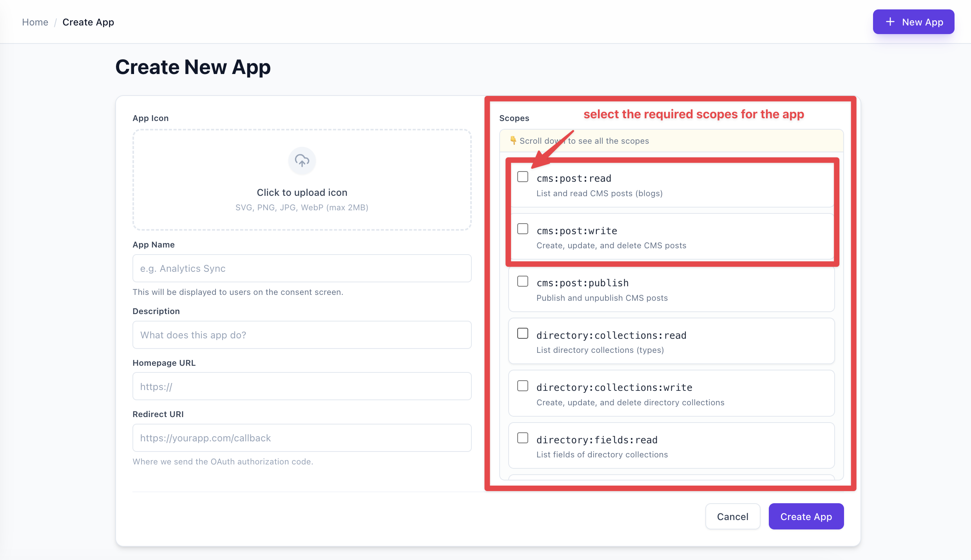
Task: Tick the cms:post:publish checkbox
Action: [x=522, y=282]
